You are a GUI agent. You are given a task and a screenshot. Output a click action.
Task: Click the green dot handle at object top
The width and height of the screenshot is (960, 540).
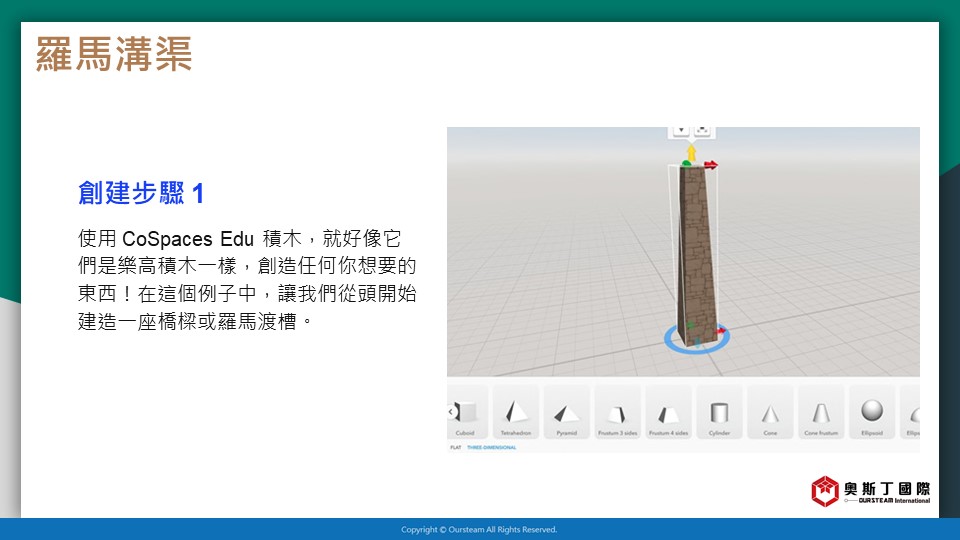(686, 163)
